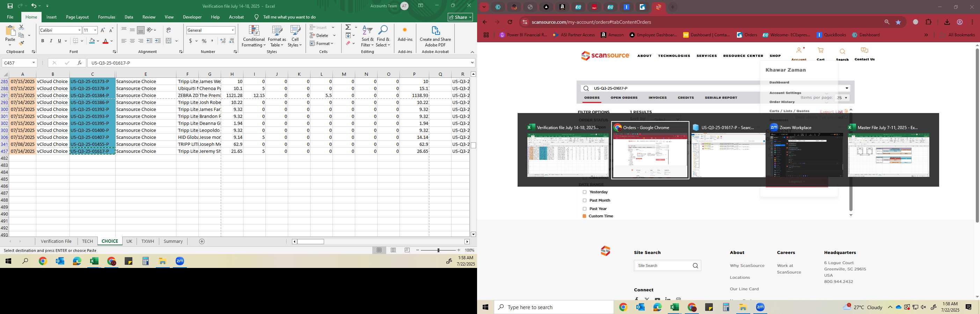This screenshot has height=314, width=980.
Task: Select the Page Layout view icon
Action: pos(393,250)
